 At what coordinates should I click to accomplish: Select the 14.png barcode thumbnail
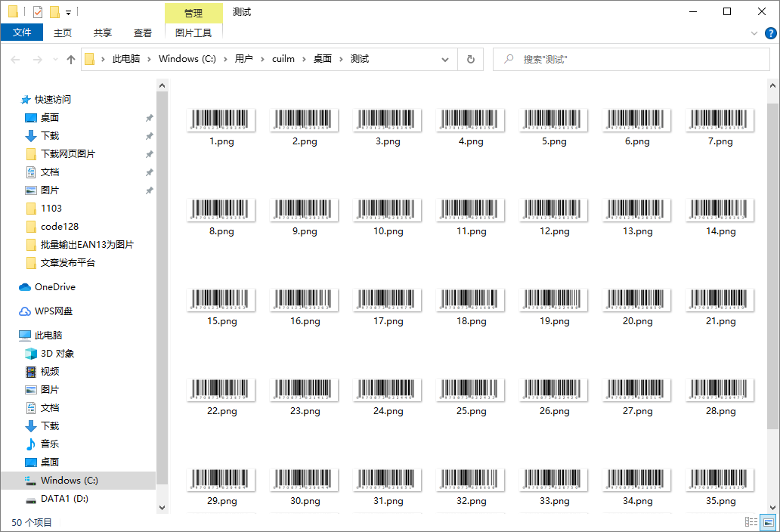point(720,210)
